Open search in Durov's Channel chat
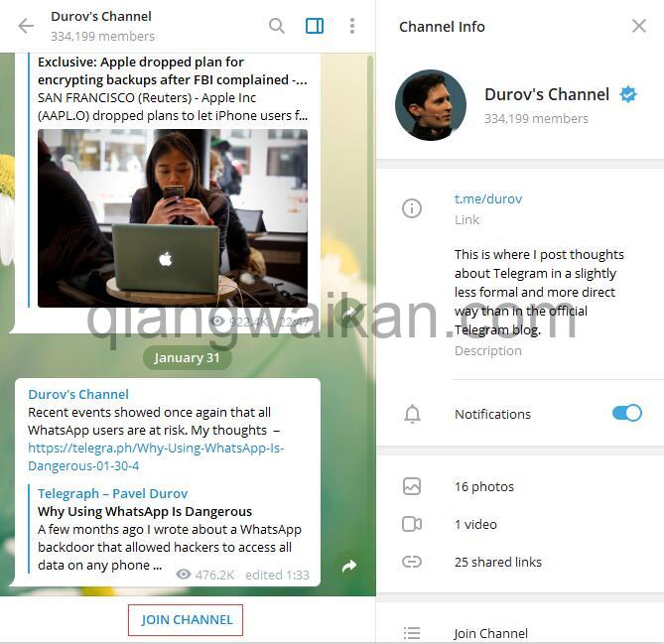The height and width of the screenshot is (644, 664). coord(277,26)
